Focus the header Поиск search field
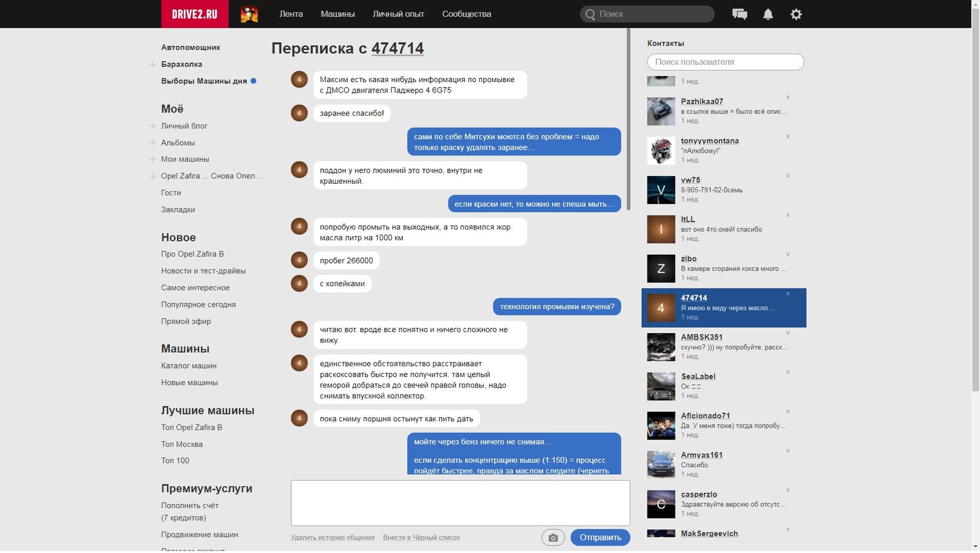The height and width of the screenshot is (553, 980). tap(647, 14)
